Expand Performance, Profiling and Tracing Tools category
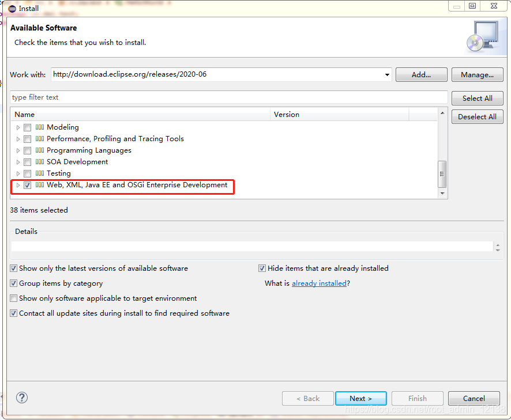 tap(18, 139)
